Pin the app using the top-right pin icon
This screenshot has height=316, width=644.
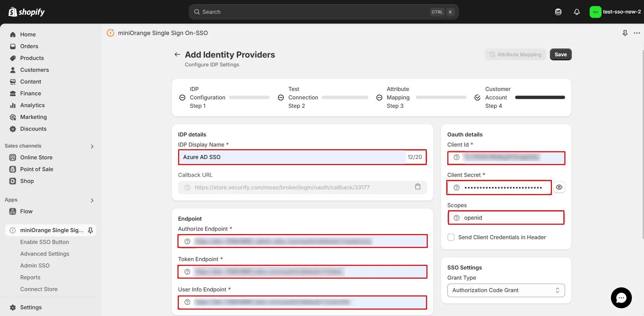click(625, 33)
